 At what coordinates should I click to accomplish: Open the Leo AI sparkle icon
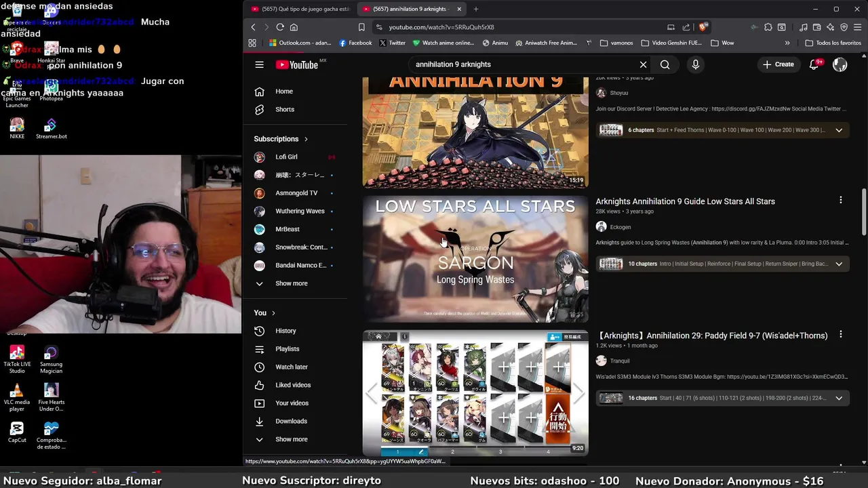coord(830,27)
